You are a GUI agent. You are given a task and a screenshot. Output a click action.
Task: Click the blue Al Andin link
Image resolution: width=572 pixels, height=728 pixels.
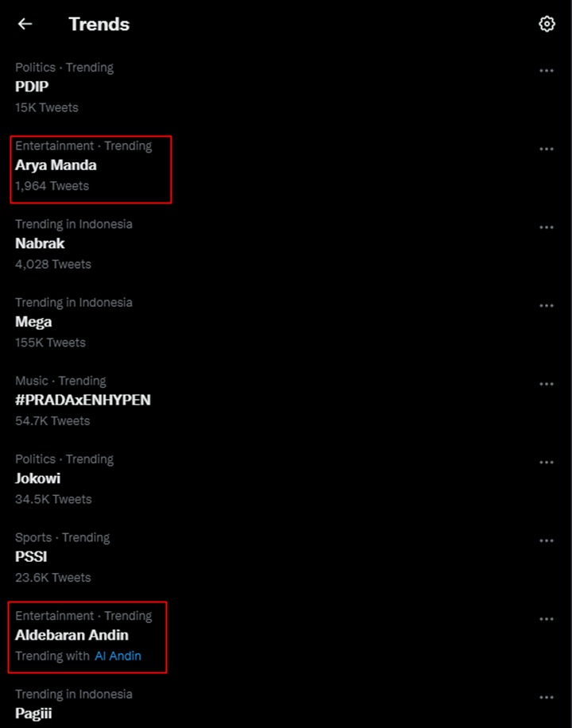(118, 656)
